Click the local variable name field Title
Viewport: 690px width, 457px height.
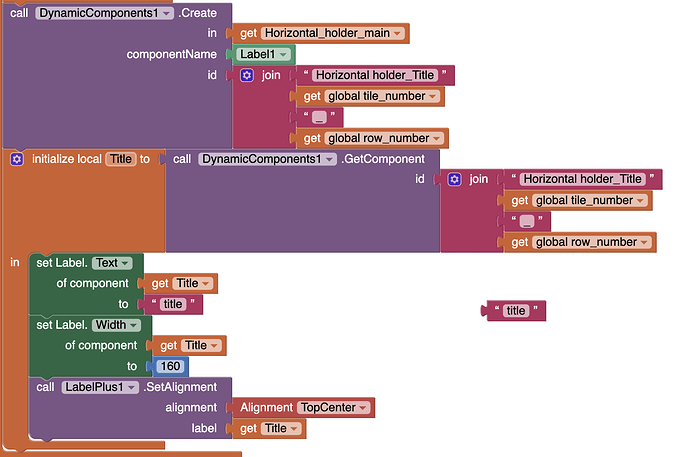tap(121, 159)
